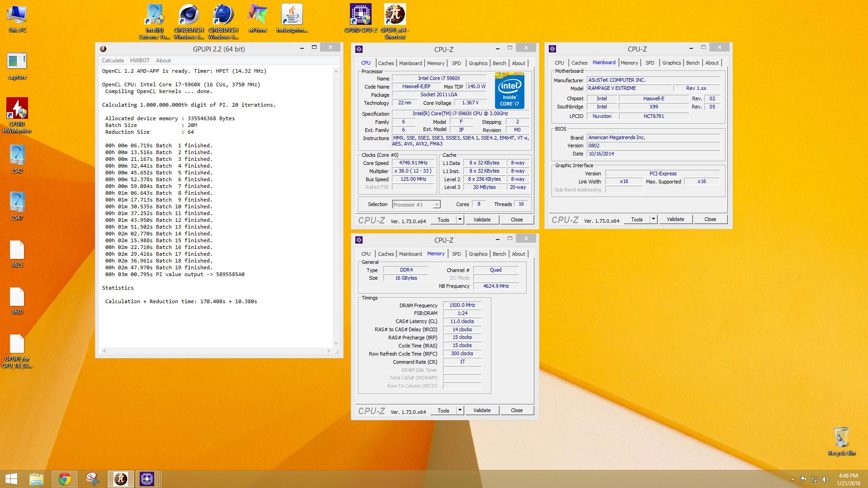Screen dimensions: 868x488
Task: Click the DRAM Frequency 1500.0 MHz value
Action: point(462,305)
